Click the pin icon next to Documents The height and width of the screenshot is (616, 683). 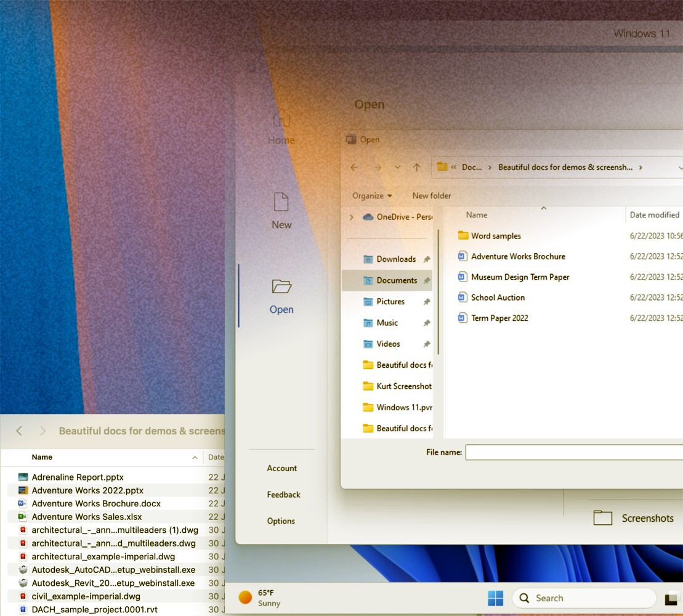427,280
